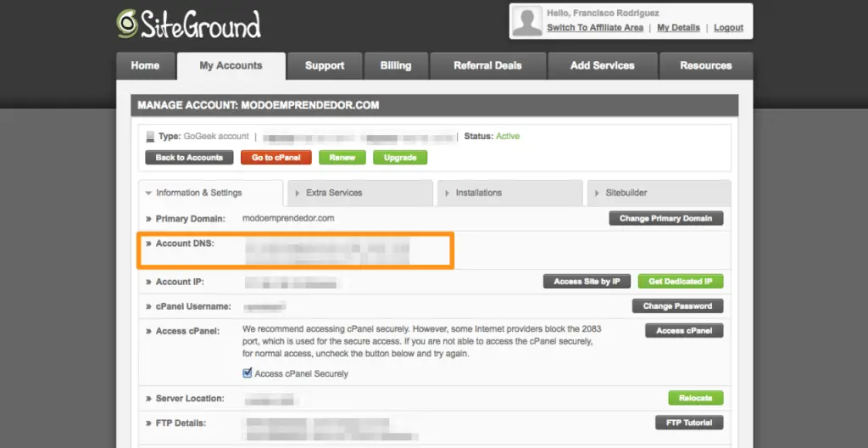868x448 pixels.
Task: Click the Account IP label
Action: (180, 283)
